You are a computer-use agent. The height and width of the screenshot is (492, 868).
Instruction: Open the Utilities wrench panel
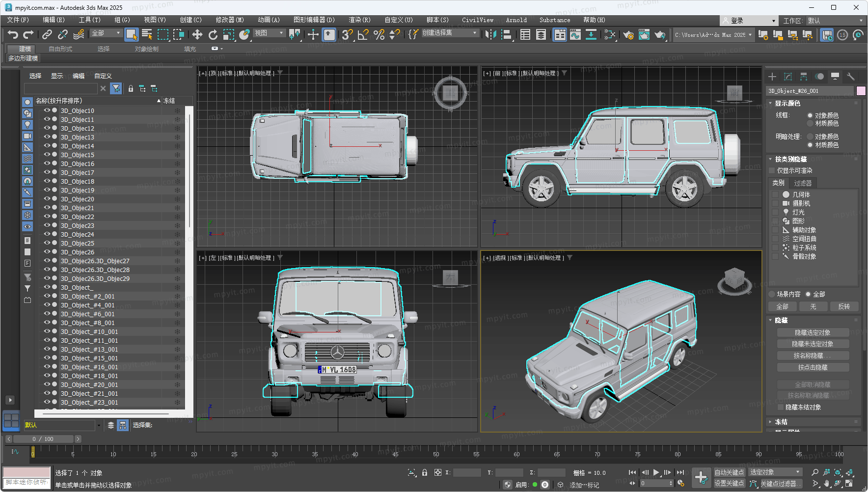click(851, 77)
